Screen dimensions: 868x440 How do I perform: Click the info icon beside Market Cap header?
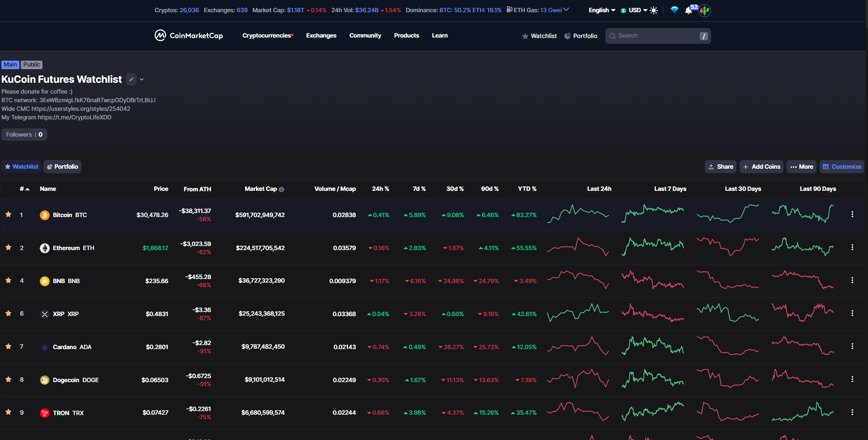pos(281,189)
